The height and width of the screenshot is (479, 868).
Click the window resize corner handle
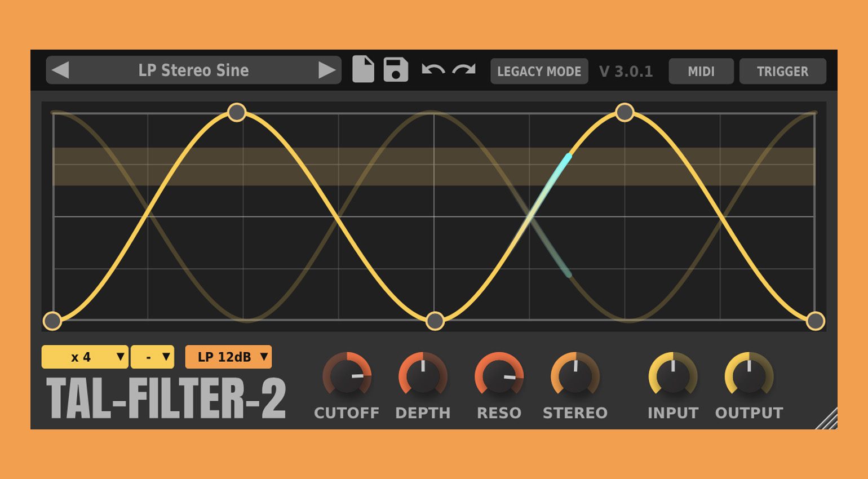coord(827,419)
